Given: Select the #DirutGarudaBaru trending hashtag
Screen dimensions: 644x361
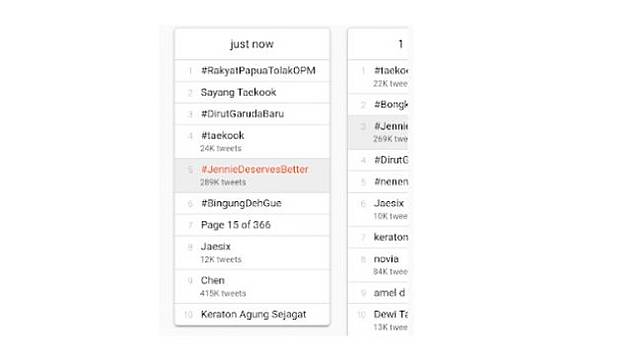Looking at the screenshot, I should (x=252, y=114).
